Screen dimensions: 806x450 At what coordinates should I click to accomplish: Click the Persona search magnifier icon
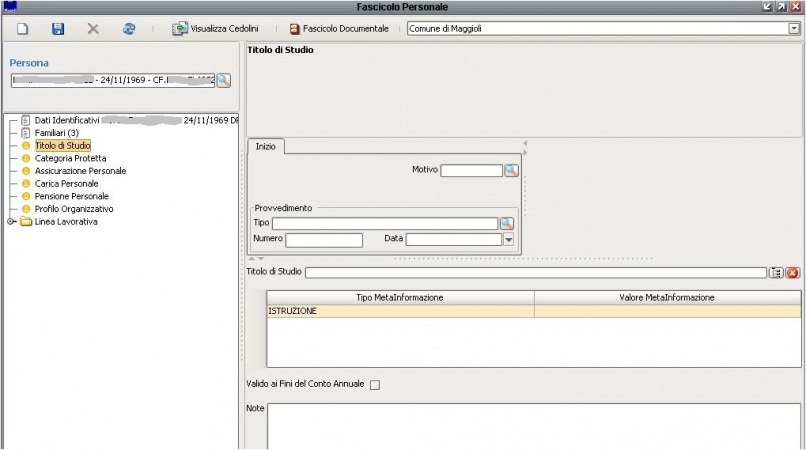pyautogui.click(x=224, y=80)
